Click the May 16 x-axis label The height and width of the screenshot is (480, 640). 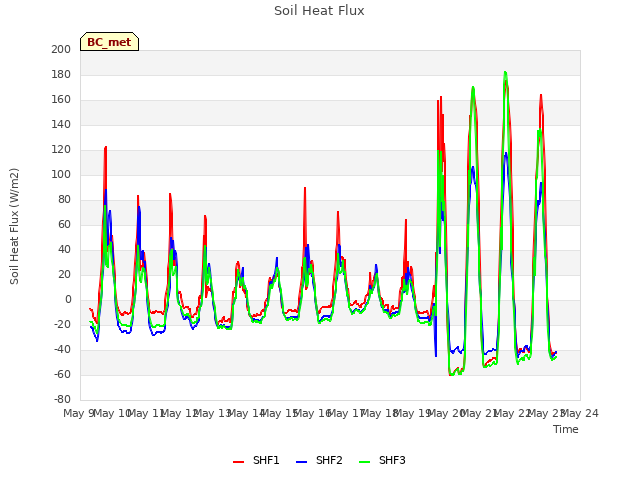point(313,413)
